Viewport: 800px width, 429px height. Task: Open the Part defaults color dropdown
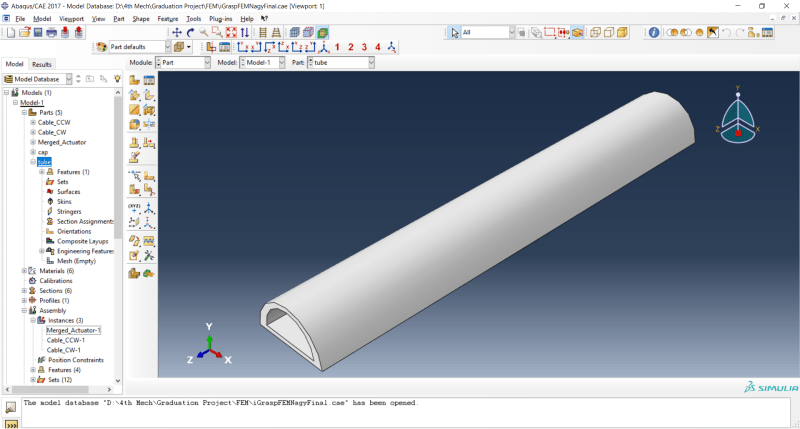168,47
